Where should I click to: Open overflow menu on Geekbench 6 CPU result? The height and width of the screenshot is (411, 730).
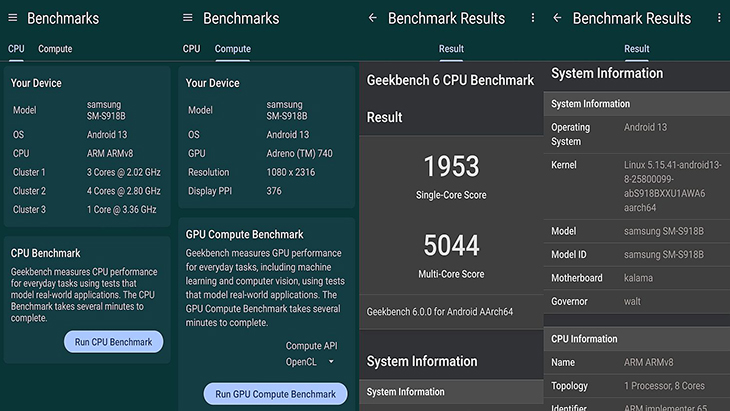click(533, 18)
